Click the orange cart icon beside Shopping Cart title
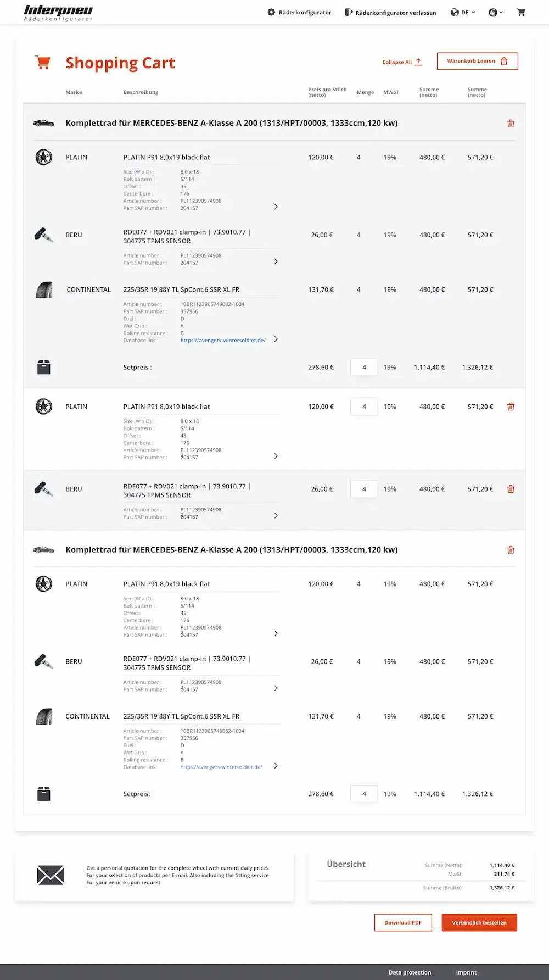 pos(43,62)
